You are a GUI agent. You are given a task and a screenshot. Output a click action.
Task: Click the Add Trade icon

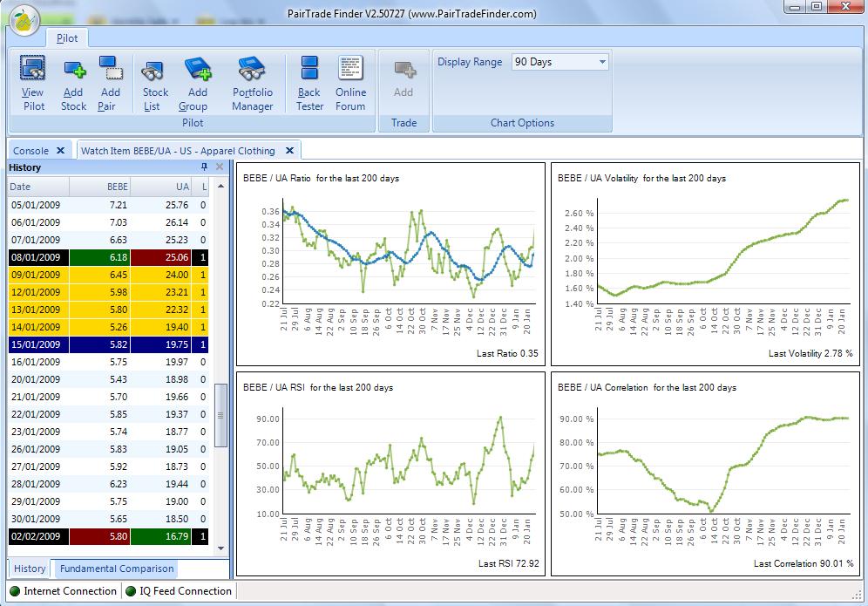pos(404,70)
